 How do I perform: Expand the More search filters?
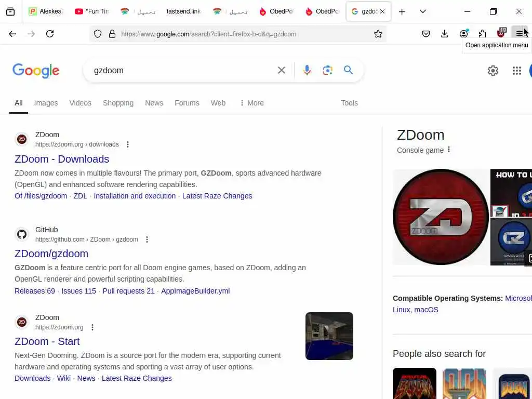coord(252,103)
